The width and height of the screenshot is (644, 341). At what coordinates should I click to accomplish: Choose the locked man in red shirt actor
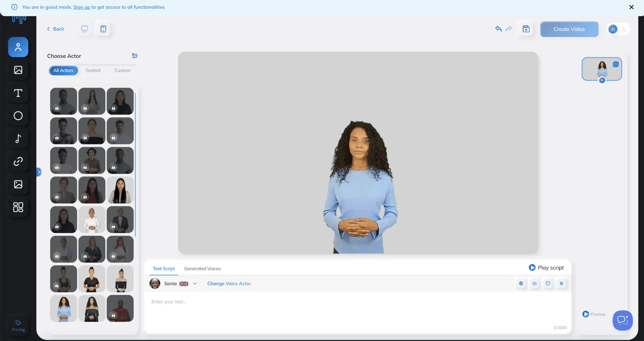click(x=120, y=309)
